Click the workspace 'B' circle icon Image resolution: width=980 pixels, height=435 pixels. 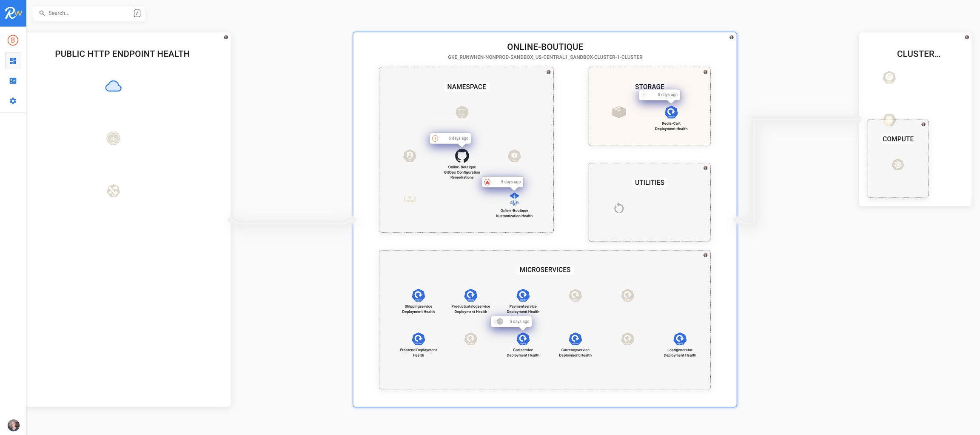click(13, 40)
